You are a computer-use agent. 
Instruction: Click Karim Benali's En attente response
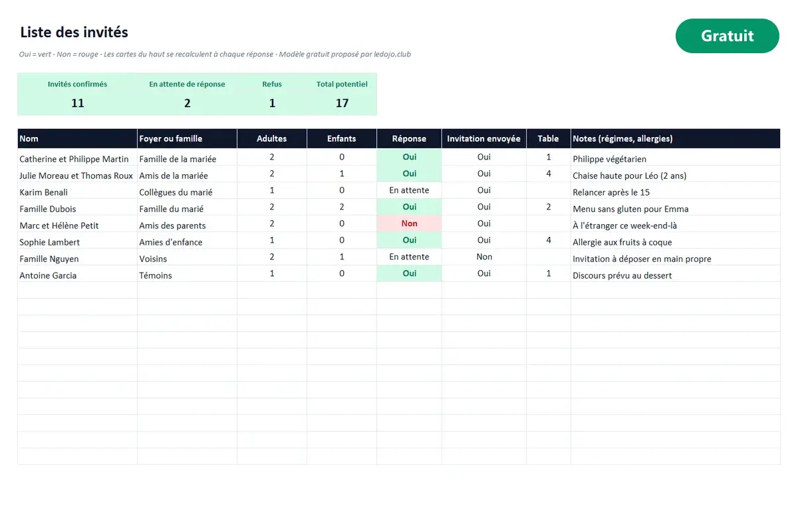click(x=409, y=190)
